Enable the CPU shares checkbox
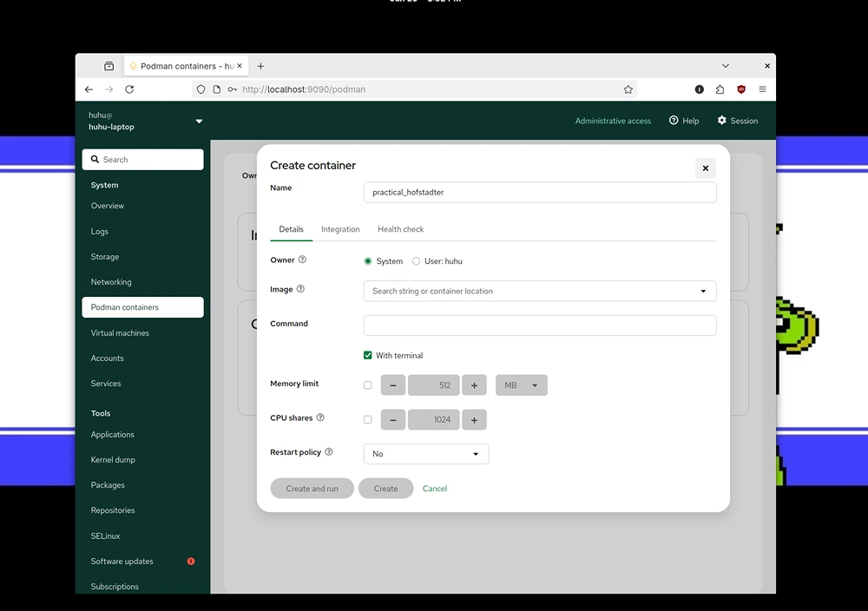This screenshot has width=868, height=611. coord(367,419)
